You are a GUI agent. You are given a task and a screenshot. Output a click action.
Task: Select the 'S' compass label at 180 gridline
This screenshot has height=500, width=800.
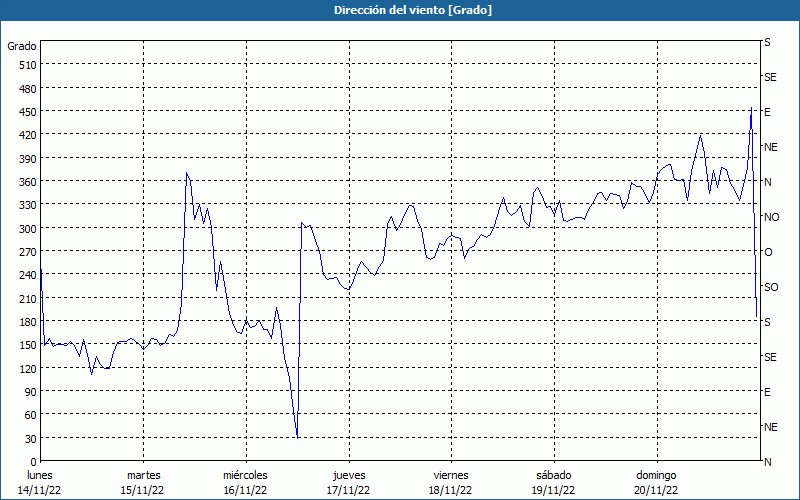(767, 322)
